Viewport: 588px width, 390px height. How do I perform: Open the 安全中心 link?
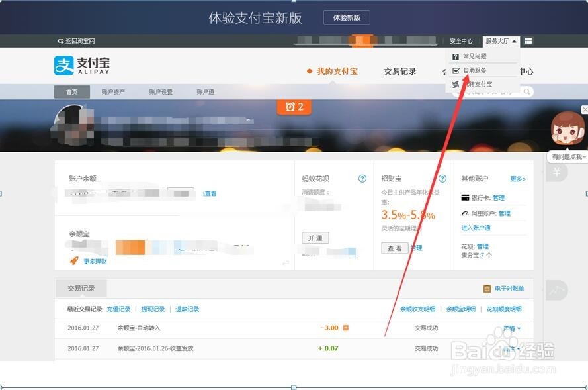(461, 41)
